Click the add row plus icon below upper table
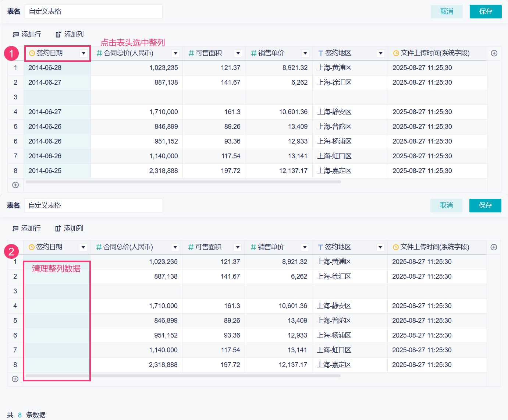 click(x=15, y=185)
